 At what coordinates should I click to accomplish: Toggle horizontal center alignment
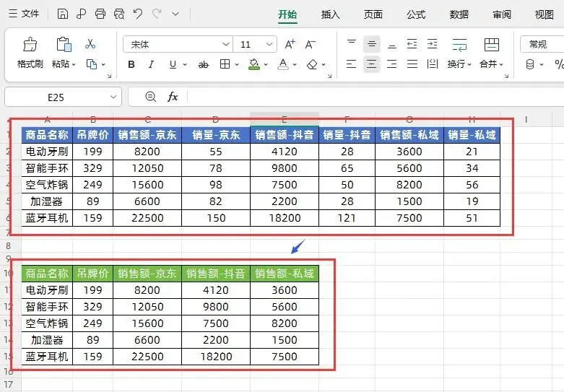tap(372, 64)
